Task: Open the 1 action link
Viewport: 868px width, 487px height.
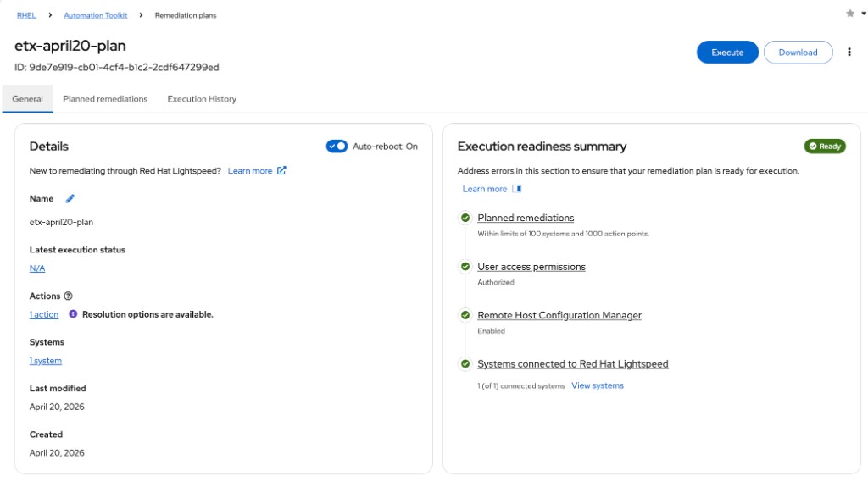Action: pyautogui.click(x=44, y=314)
